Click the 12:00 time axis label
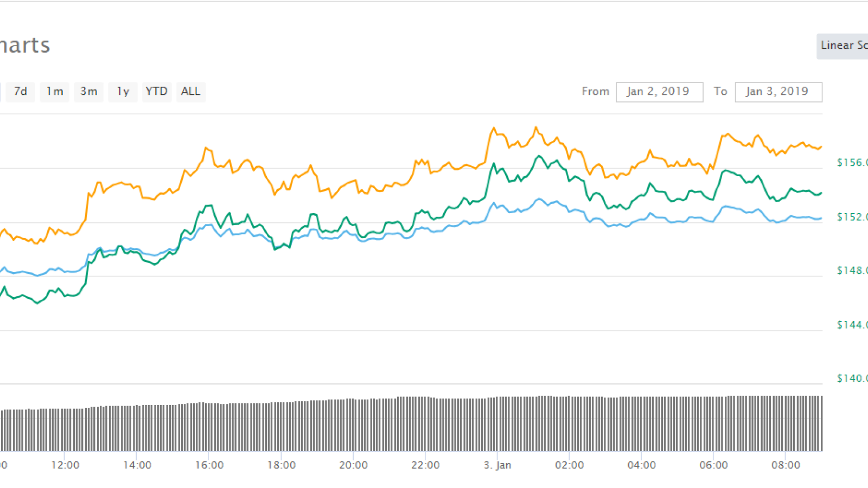The image size is (868, 488). (65, 465)
